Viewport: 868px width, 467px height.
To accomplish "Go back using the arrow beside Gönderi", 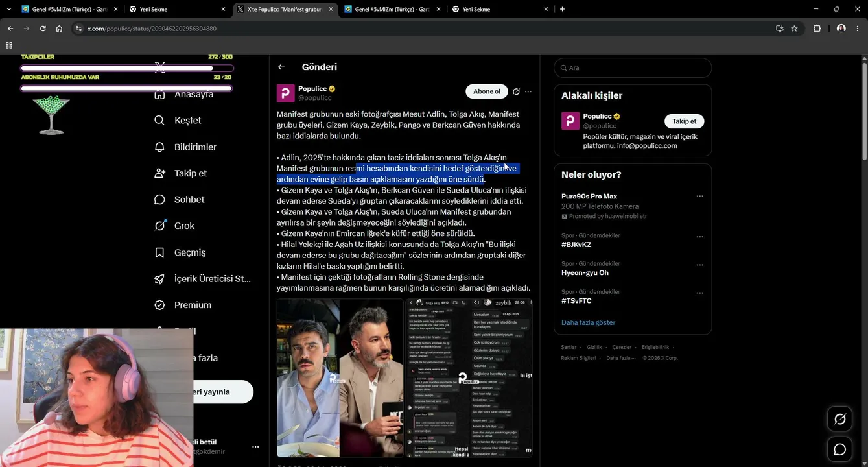I will [281, 67].
